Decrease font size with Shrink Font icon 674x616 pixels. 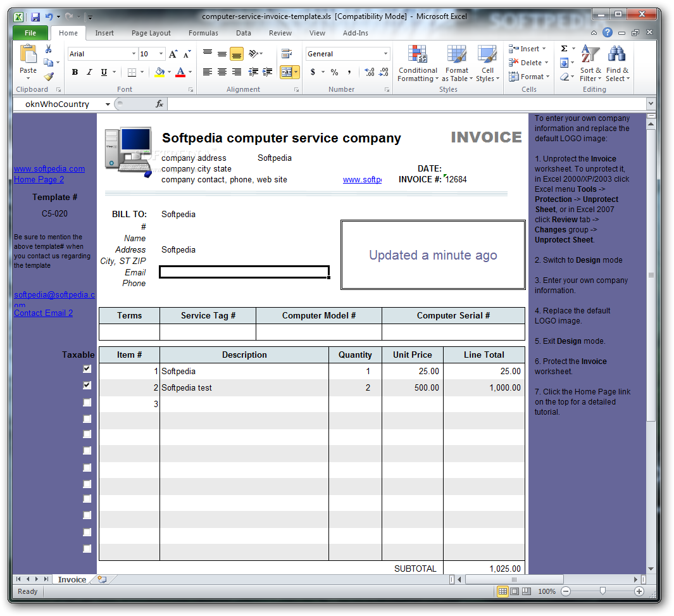tap(187, 54)
